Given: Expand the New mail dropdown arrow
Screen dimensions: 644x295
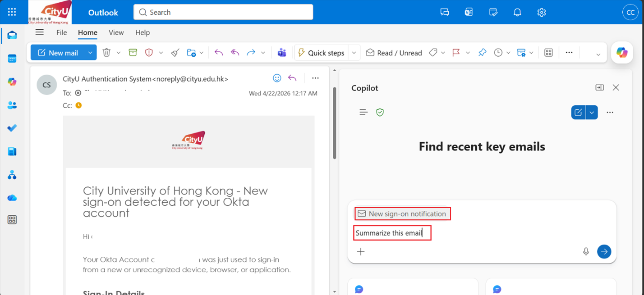Looking at the screenshot, I should coord(90,53).
